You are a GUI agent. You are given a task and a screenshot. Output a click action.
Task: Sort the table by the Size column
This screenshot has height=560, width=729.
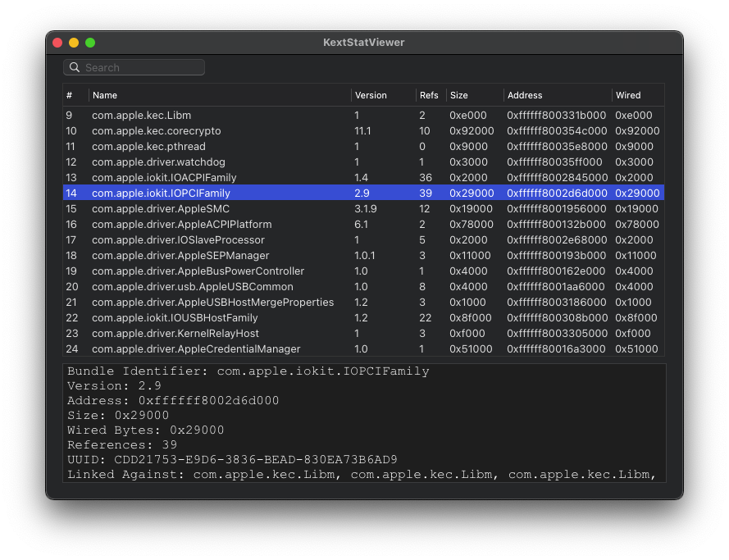point(458,95)
